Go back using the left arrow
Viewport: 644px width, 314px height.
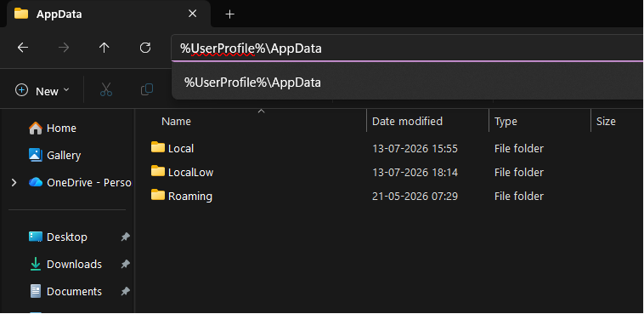(x=23, y=49)
